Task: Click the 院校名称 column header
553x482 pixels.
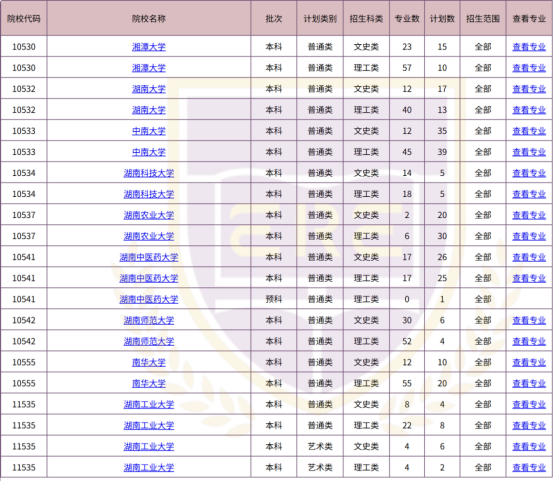Action: click(148, 19)
